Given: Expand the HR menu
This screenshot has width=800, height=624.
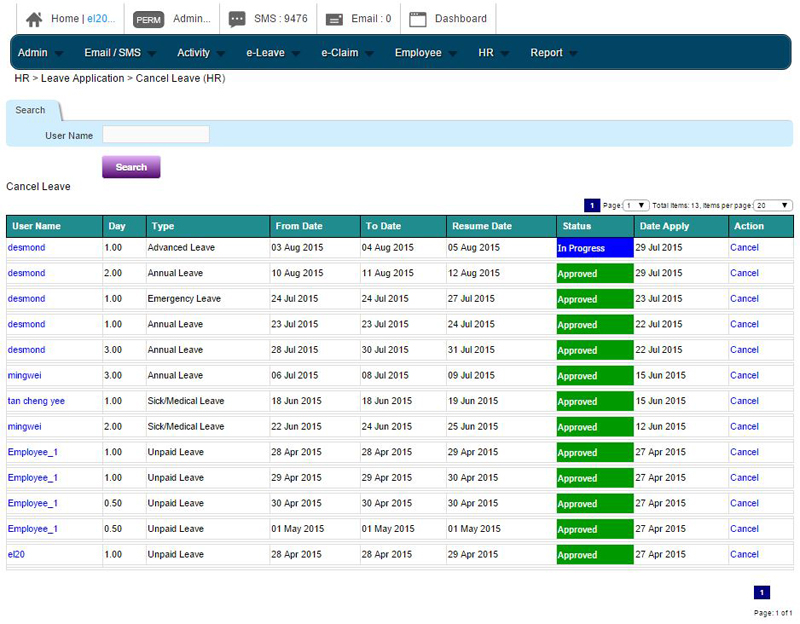Looking at the screenshot, I should tap(493, 53).
